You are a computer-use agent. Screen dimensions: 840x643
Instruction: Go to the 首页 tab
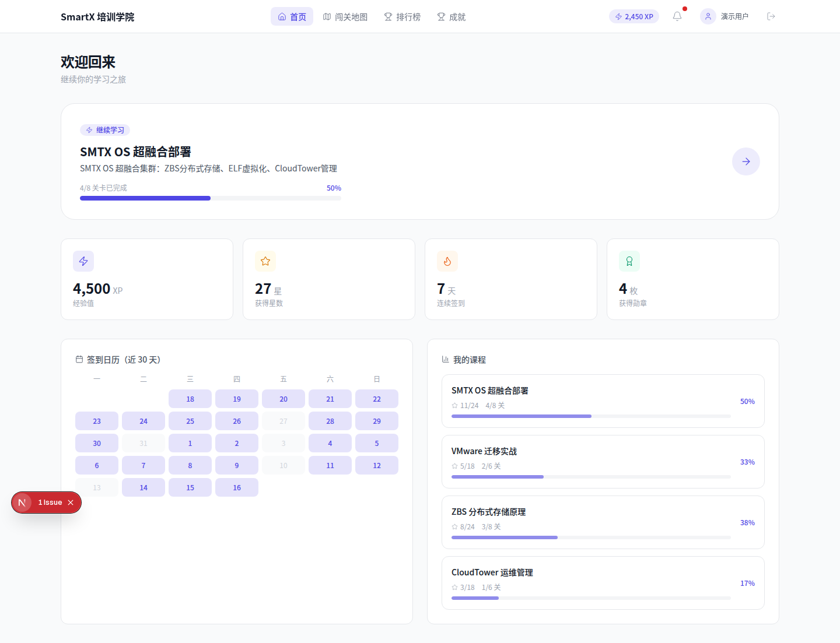pos(292,17)
